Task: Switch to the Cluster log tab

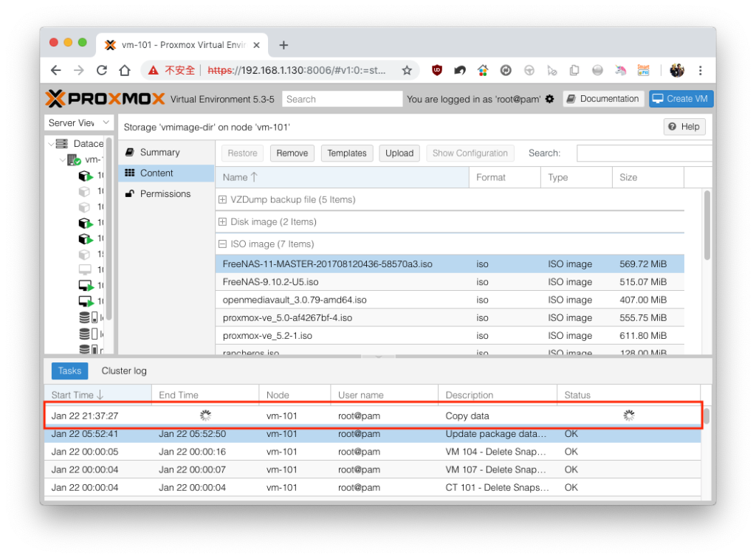Action: pyautogui.click(x=124, y=371)
